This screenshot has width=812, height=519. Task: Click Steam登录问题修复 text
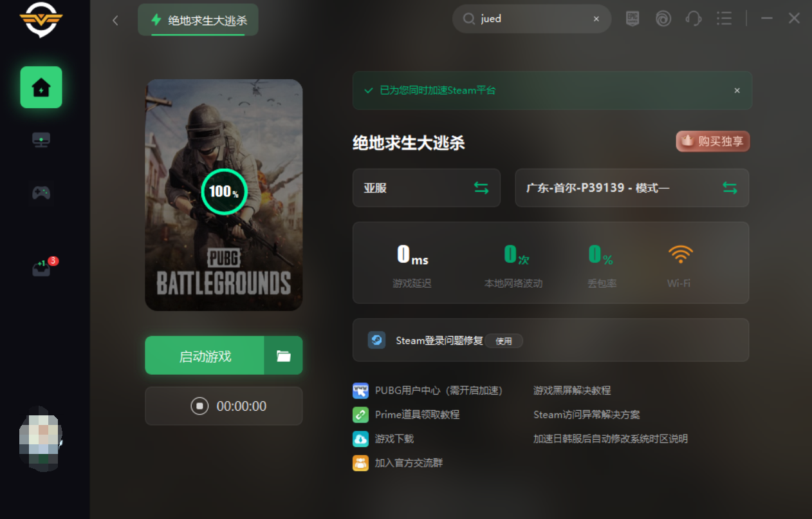439,341
